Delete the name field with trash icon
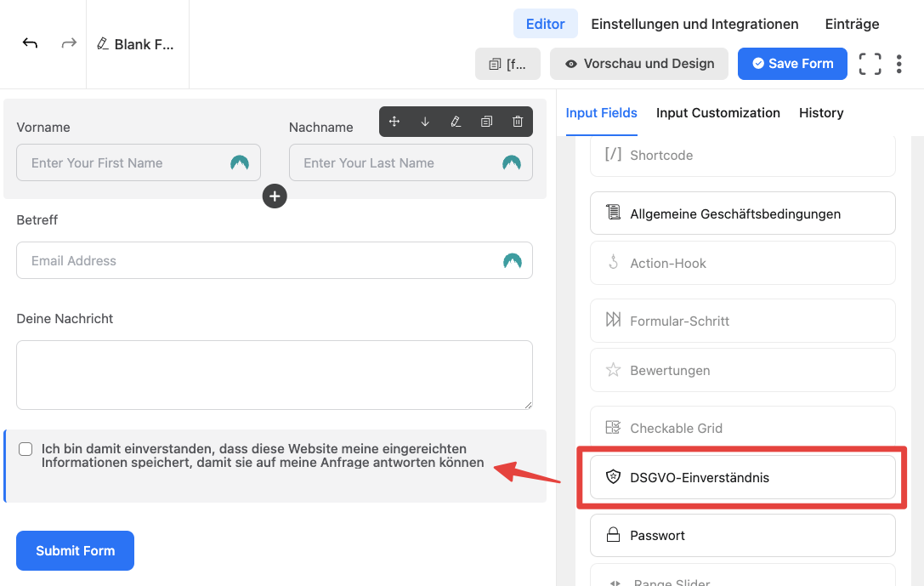The image size is (924, 586). pyautogui.click(x=518, y=122)
